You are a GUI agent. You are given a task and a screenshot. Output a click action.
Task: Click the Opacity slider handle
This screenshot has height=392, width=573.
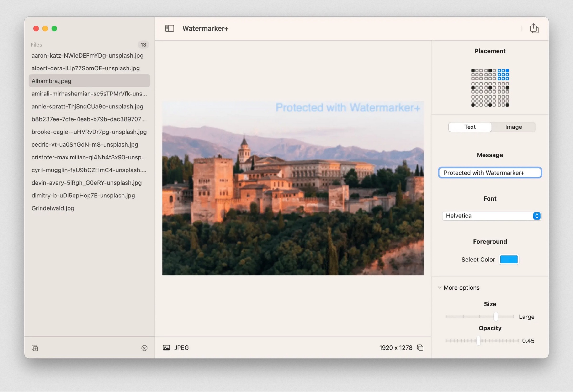478,341
